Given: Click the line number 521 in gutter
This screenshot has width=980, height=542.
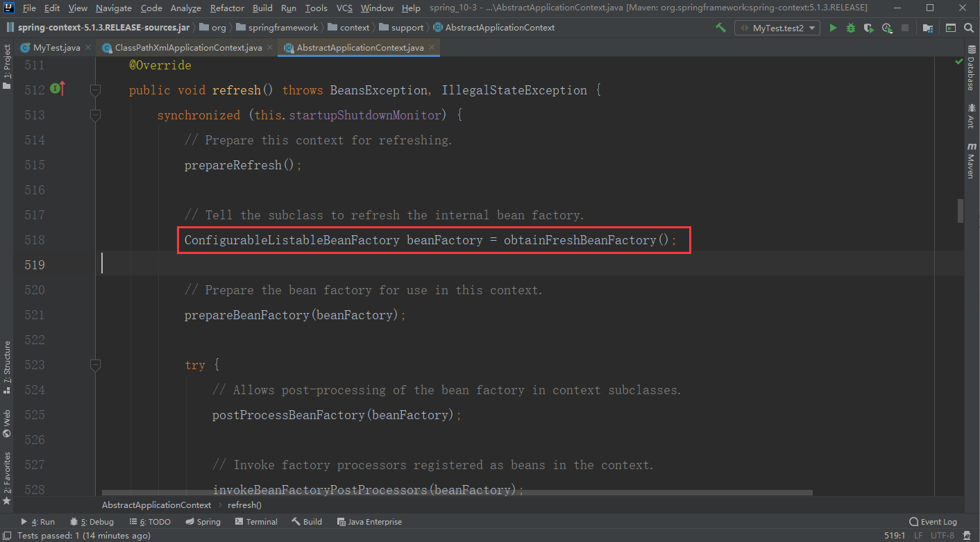Looking at the screenshot, I should (34, 315).
